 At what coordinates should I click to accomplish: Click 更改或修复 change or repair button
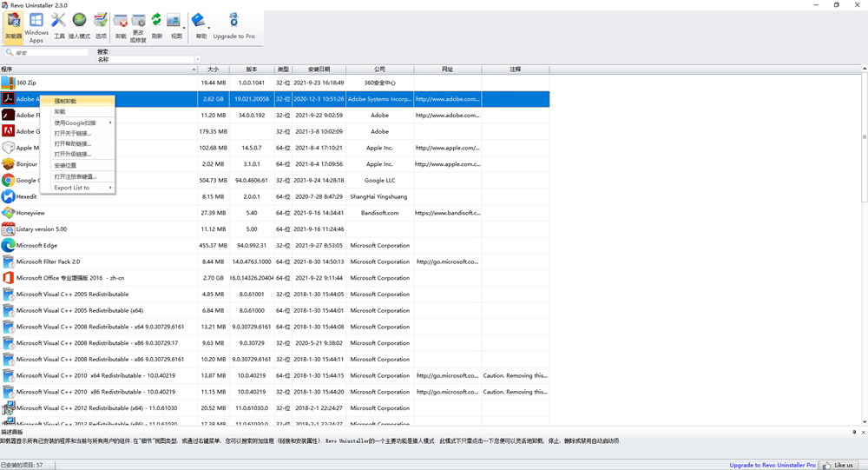pyautogui.click(x=138, y=28)
